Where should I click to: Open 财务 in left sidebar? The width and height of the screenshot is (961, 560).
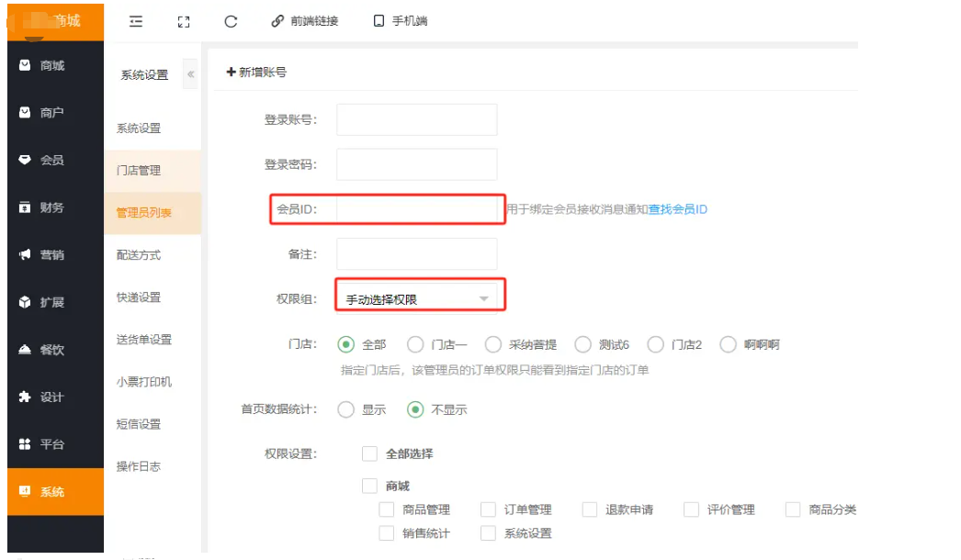click(x=51, y=207)
